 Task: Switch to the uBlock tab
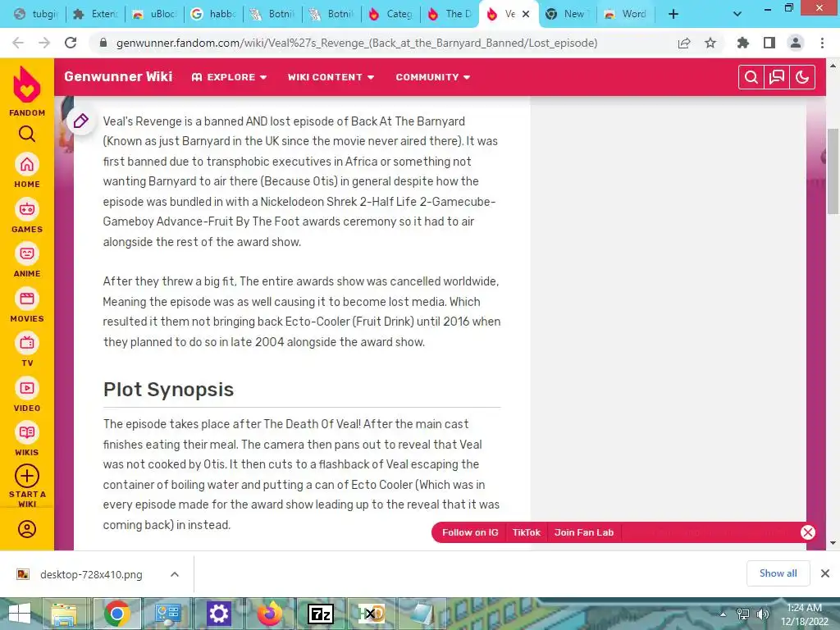coord(154,14)
